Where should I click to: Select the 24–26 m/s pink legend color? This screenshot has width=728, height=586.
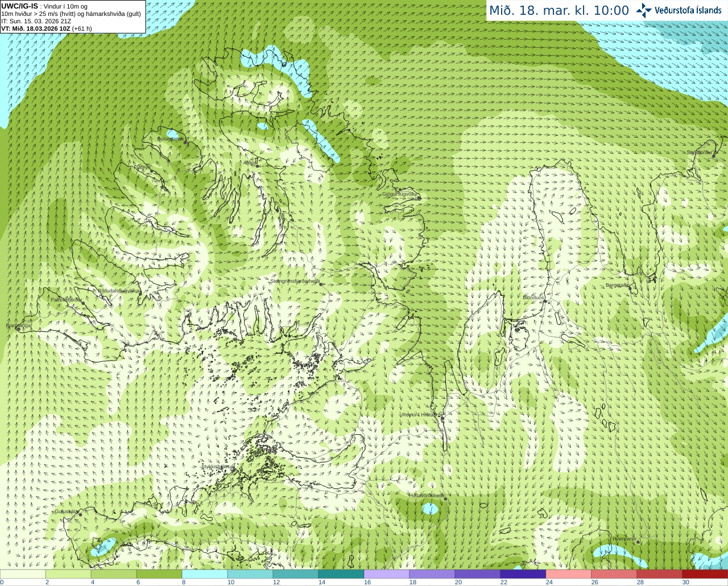pos(569,574)
